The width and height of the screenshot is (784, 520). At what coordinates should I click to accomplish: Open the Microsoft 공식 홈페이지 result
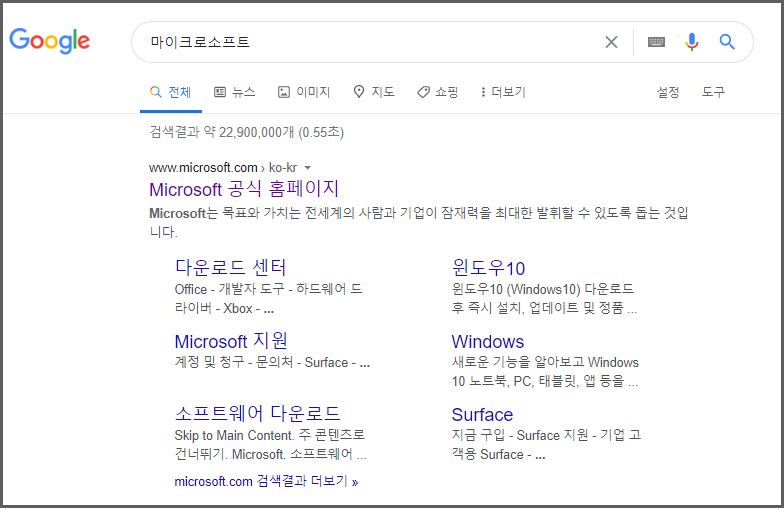(244, 189)
